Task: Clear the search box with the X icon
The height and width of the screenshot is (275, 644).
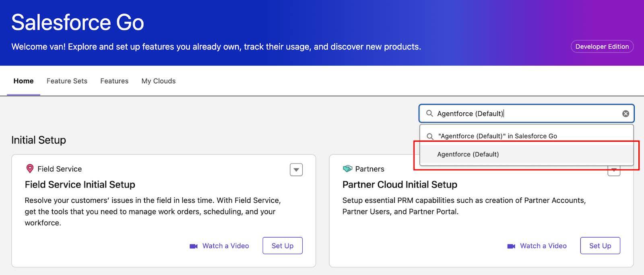Action: [625, 114]
